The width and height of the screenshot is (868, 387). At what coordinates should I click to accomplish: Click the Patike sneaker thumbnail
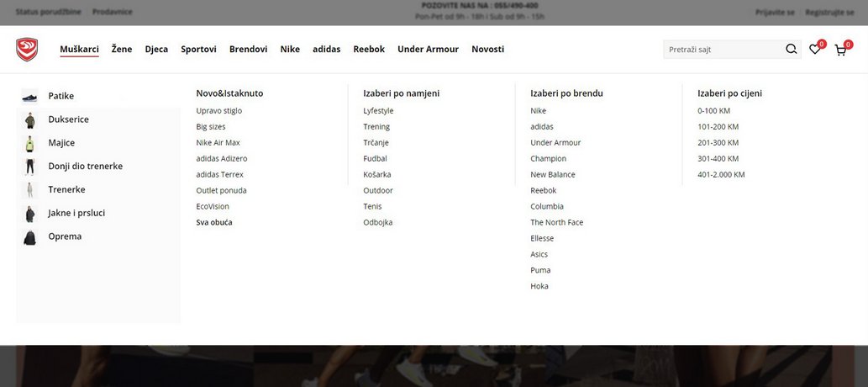30,97
